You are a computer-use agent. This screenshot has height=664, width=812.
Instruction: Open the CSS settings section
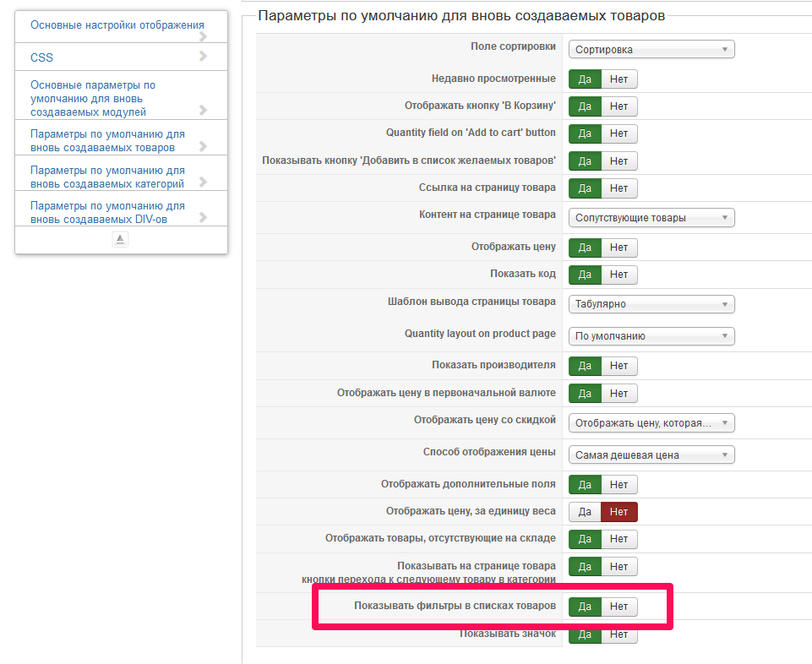click(x=41, y=57)
